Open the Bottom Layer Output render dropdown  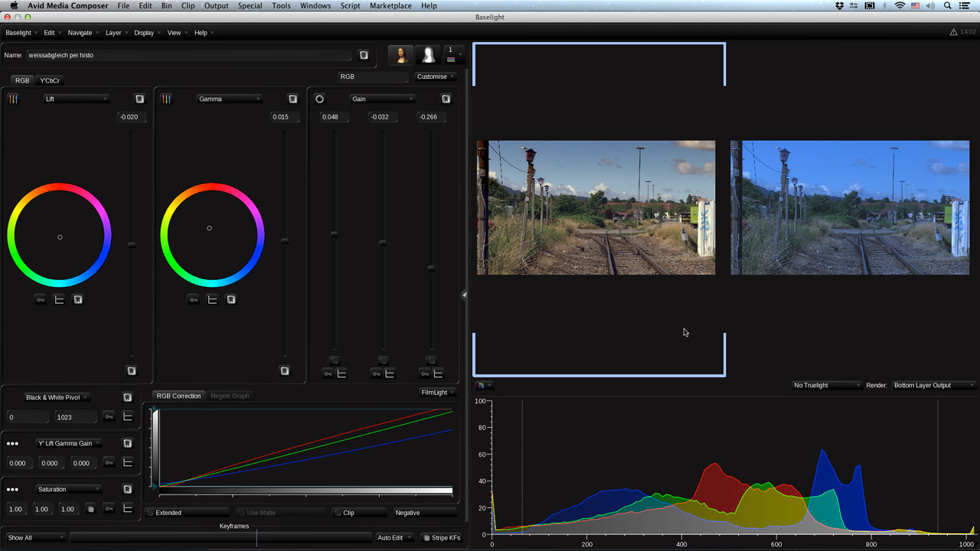point(933,385)
